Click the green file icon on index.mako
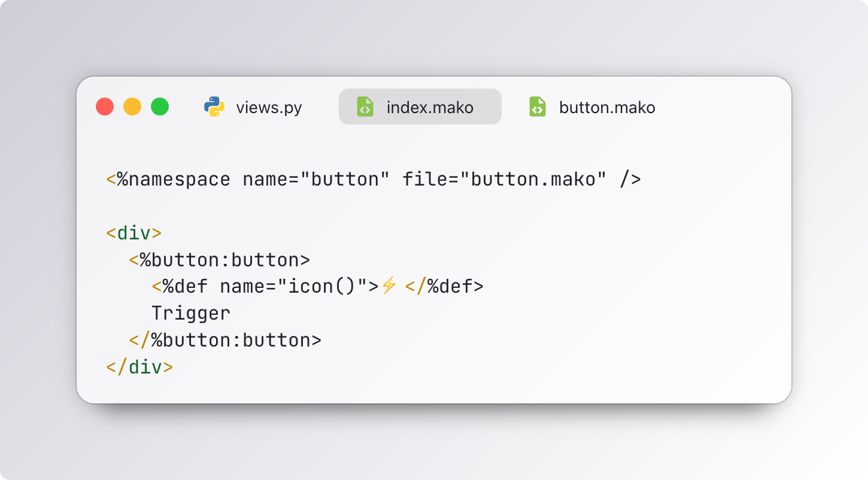Viewport: 868px width, 480px height. pyautogui.click(x=365, y=107)
